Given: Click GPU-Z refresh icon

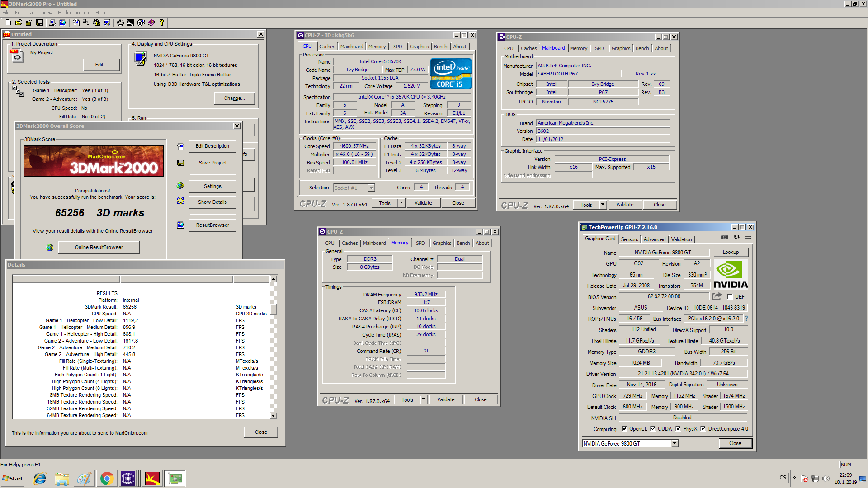Looking at the screenshot, I should (x=736, y=237).
